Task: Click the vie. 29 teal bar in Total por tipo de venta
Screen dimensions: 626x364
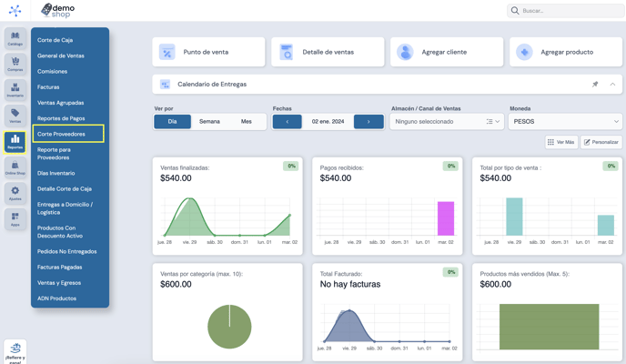Action: click(x=514, y=217)
